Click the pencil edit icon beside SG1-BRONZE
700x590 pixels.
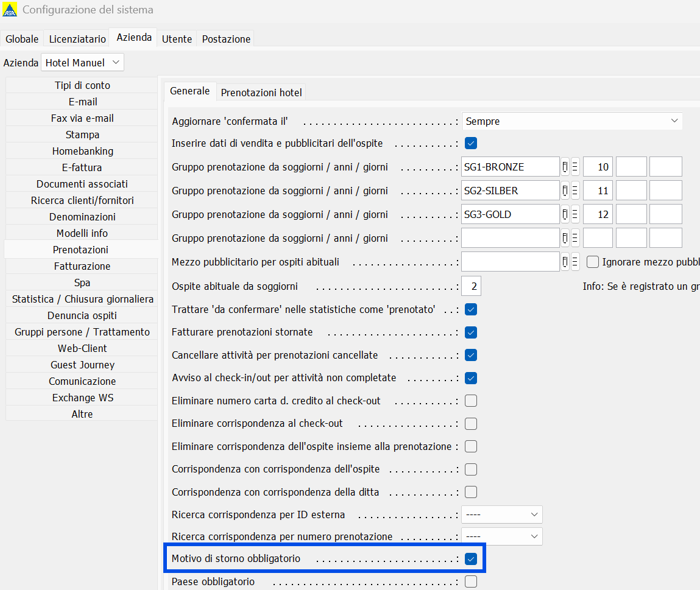pos(565,167)
